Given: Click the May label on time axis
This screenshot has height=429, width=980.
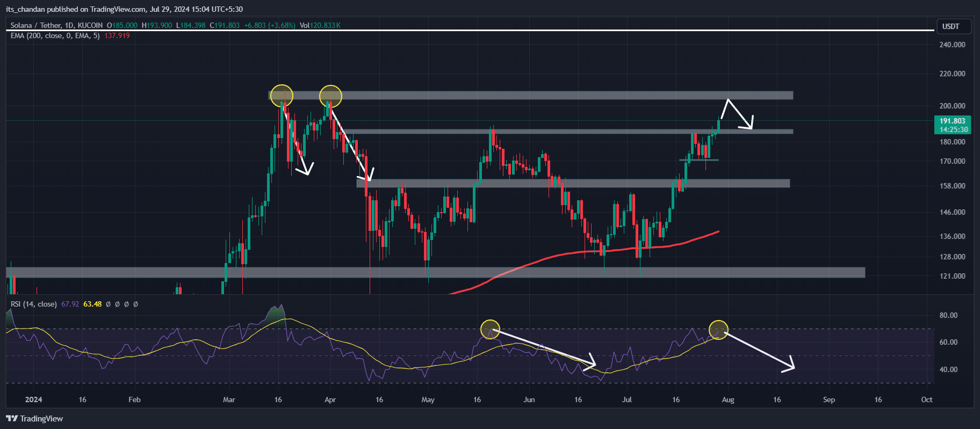Looking at the screenshot, I should 428,399.
